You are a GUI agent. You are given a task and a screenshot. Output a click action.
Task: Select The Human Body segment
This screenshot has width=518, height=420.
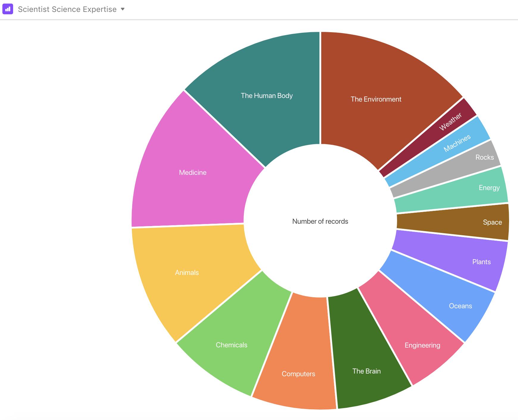[266, 96]
